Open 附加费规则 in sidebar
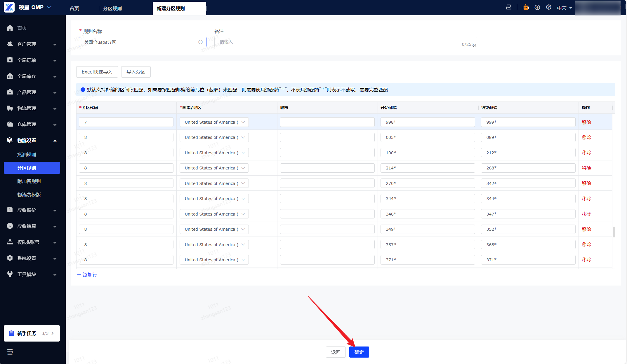The image size is (627, 364). tap(29, 181)
